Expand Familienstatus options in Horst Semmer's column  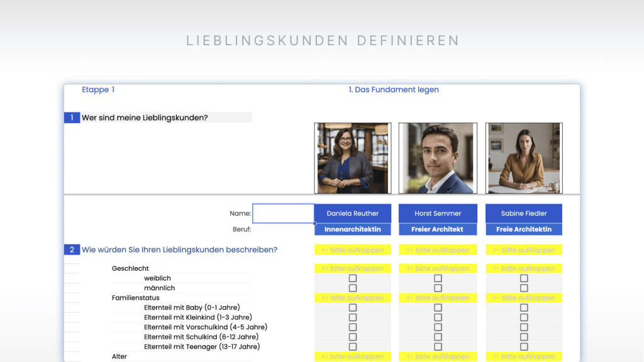pyautogui.click(x=438, y=297)
